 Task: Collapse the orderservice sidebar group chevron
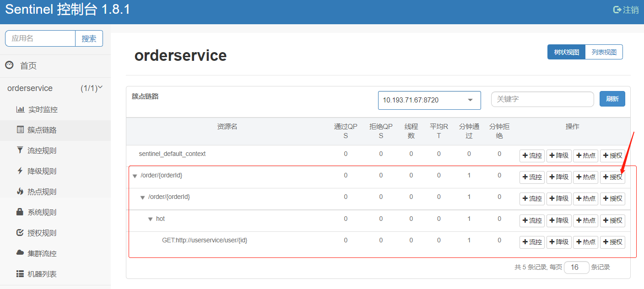coord(100,87)
